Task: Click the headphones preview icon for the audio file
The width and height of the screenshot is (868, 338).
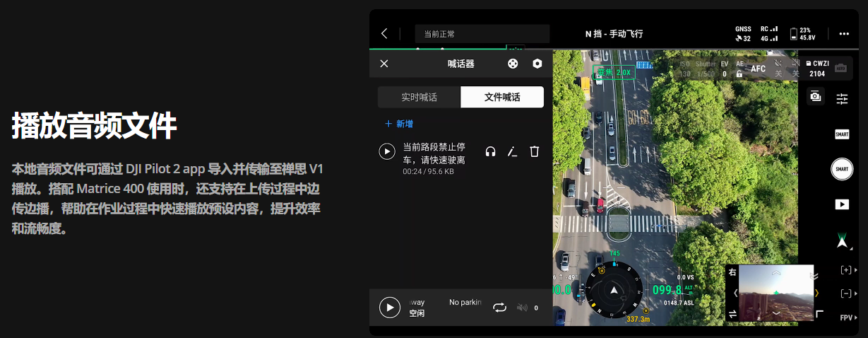Action: pyautogui.click(x=490, y=151)
